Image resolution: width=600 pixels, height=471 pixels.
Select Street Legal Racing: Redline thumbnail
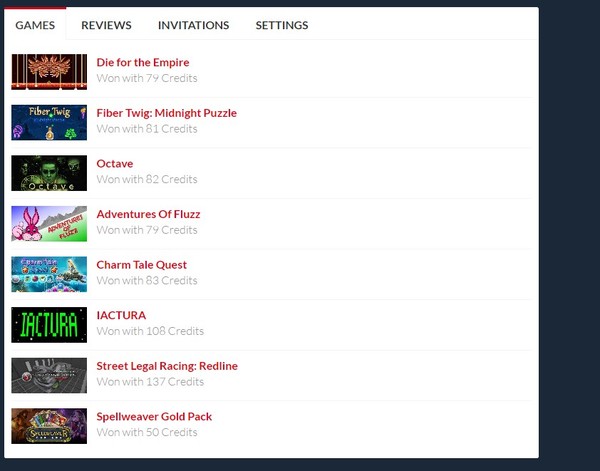point(49,375)
